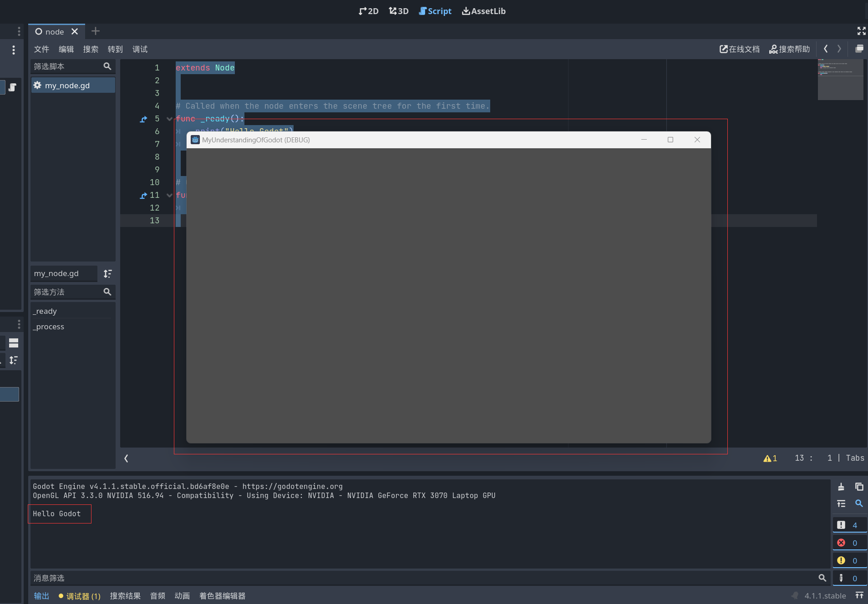
Task: Make the script editor floating window
Action: click(859, 49)
